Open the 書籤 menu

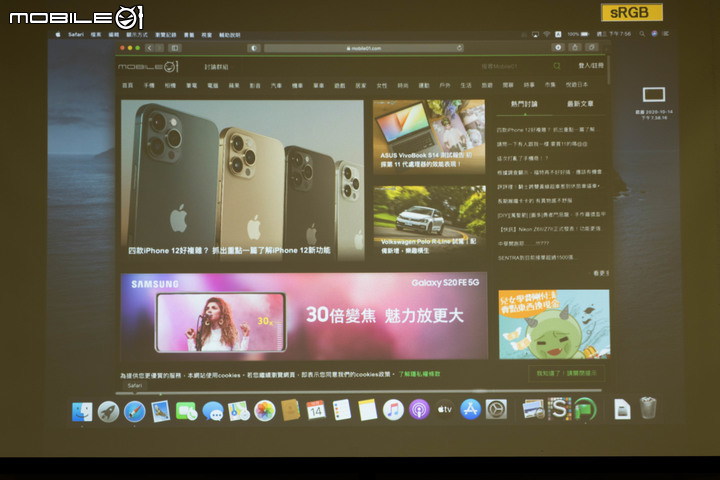189,34
